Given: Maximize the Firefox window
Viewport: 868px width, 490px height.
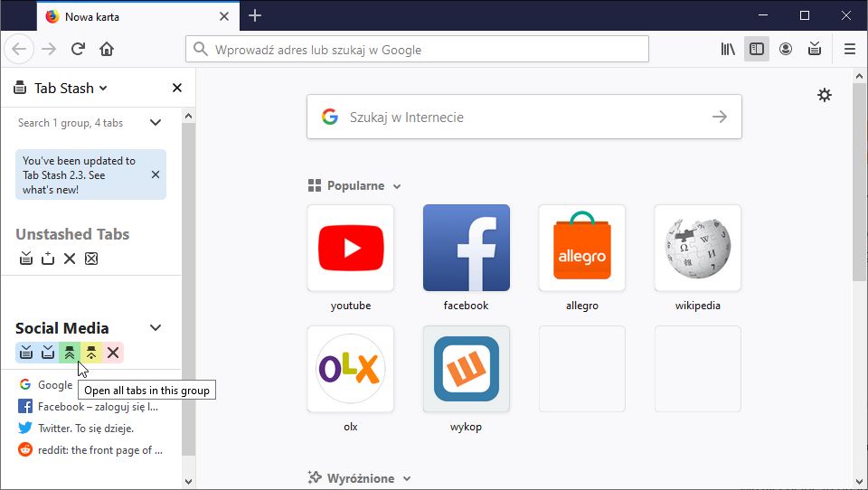Looking at the screenshot, I should [x=805, y=15].
